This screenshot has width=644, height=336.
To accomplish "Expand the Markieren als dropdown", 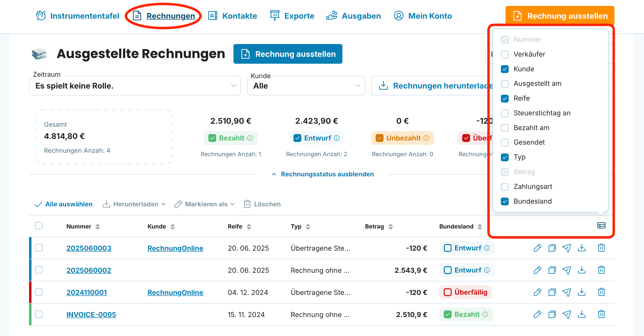I will click(205, 204).
